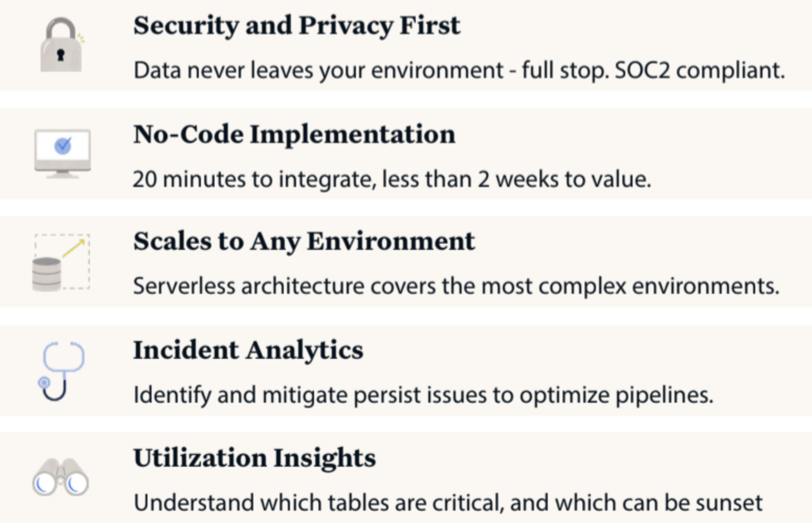The image size is (812, 523).
Task: Click the database cylinder scaling icon
Action: (x=46, y=274)
